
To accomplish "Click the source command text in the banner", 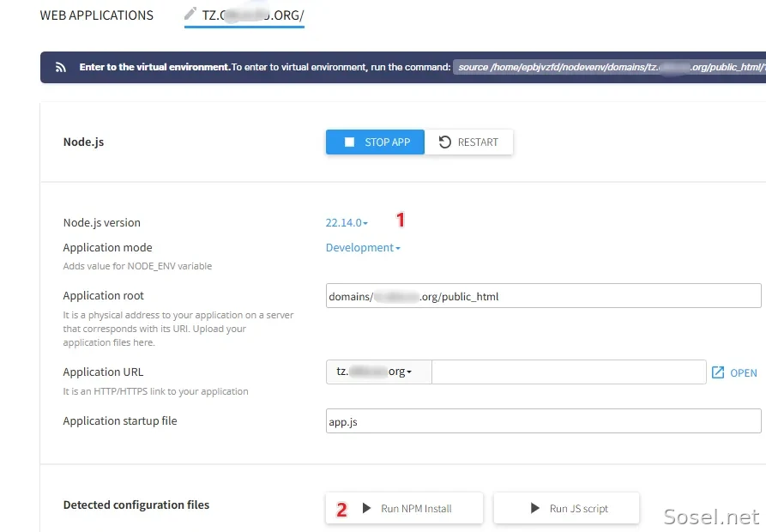I will coord(609,68).
